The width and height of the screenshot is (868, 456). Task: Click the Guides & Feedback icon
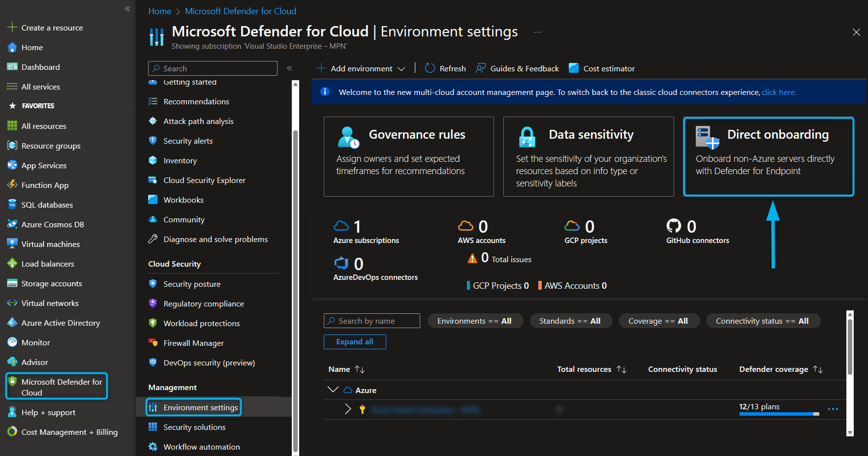point(481,68)
